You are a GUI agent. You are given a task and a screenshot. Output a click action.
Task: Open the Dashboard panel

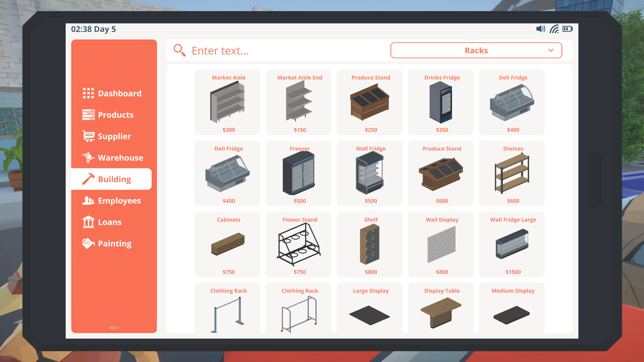tap(88, 94)
